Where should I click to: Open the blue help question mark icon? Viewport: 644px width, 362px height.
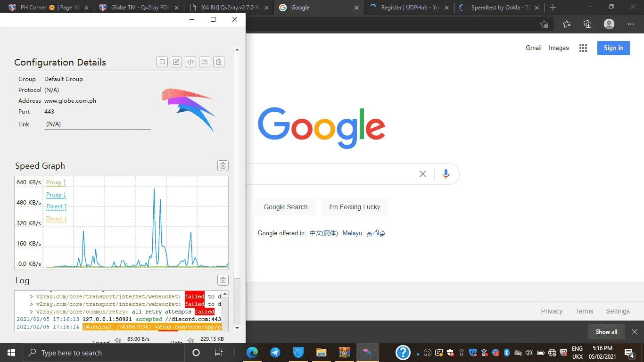pos(403,353)
